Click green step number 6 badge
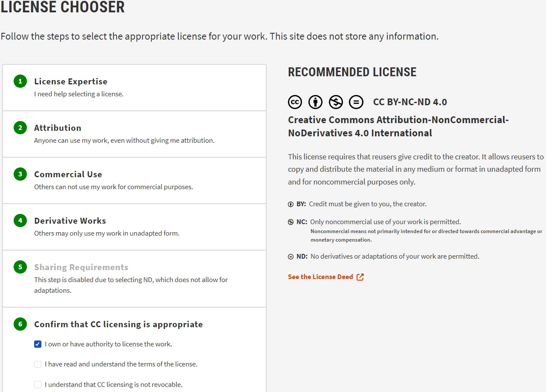The image size is (546, 392). click(20, 324)
